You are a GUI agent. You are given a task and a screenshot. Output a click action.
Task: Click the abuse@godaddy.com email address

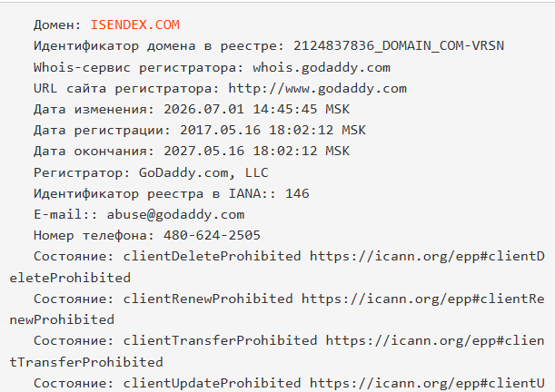[x=175, y=214]
